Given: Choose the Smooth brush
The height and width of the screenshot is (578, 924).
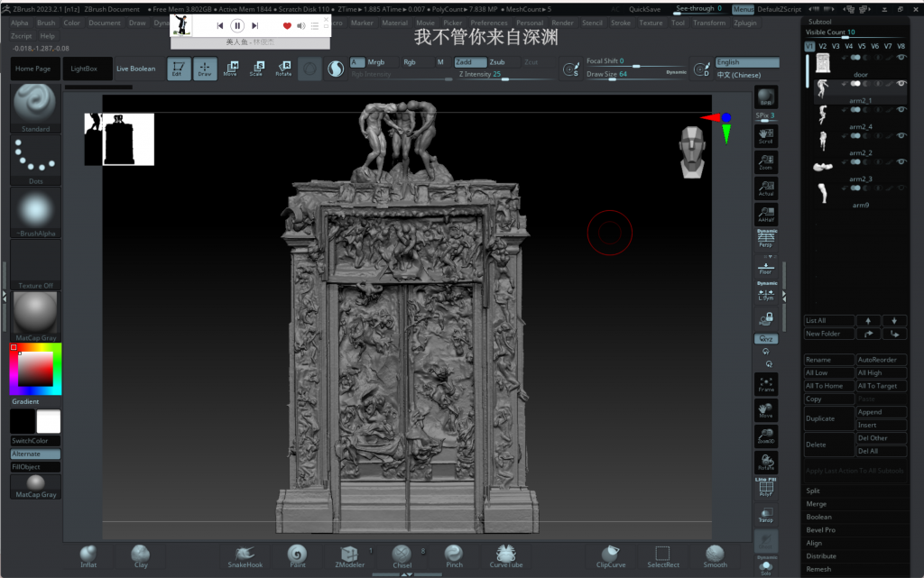Looking at the screenshot, I should point(715,555).
